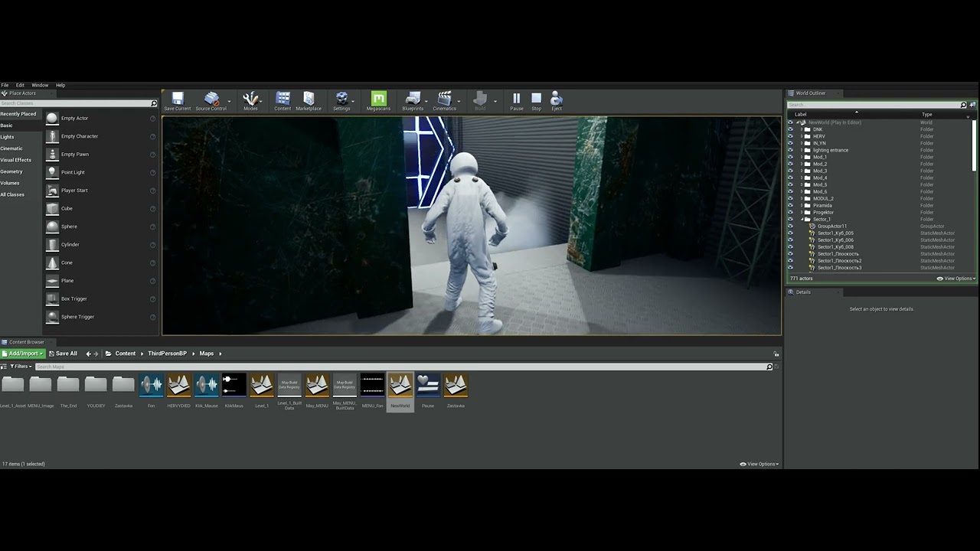Click the World Outliner add folder icon
Viewport: 980px width, 551px height.
click(972, 105)
